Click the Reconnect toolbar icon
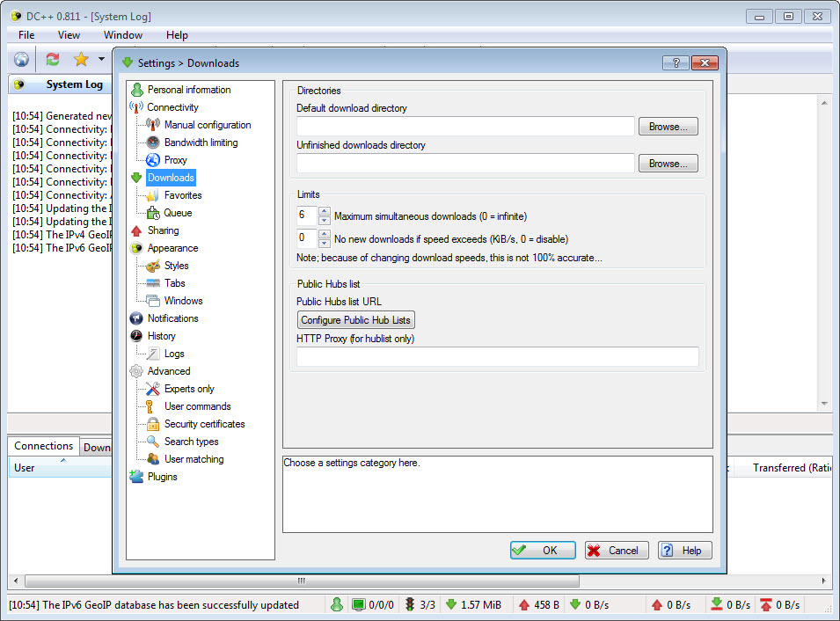Image resolution: width=840 pixels, height=621 pixels. click(x=53, y=59)
